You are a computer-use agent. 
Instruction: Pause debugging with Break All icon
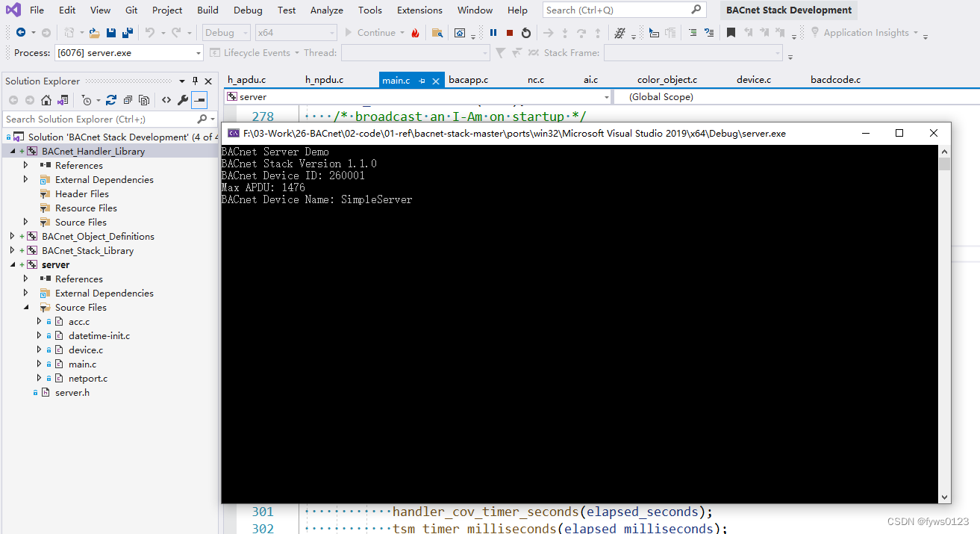(493, 33)
